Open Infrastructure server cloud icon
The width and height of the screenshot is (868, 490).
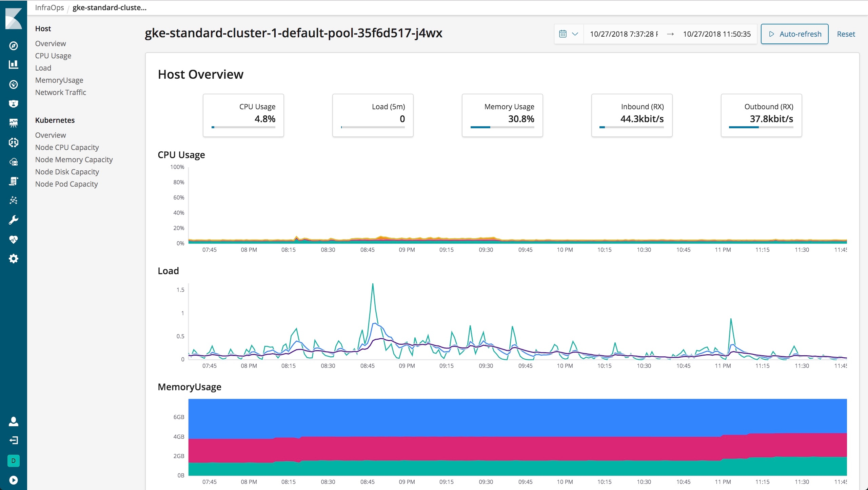pos(14,162)
